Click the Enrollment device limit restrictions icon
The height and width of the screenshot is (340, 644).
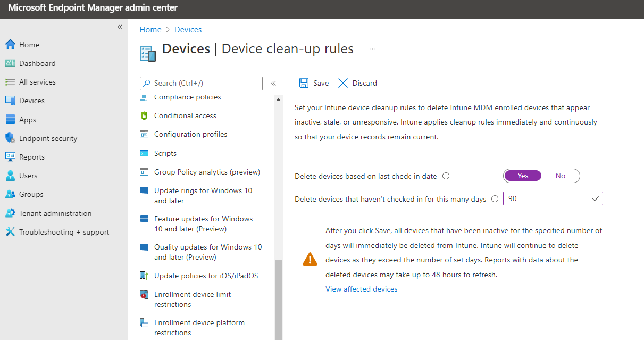144,294
